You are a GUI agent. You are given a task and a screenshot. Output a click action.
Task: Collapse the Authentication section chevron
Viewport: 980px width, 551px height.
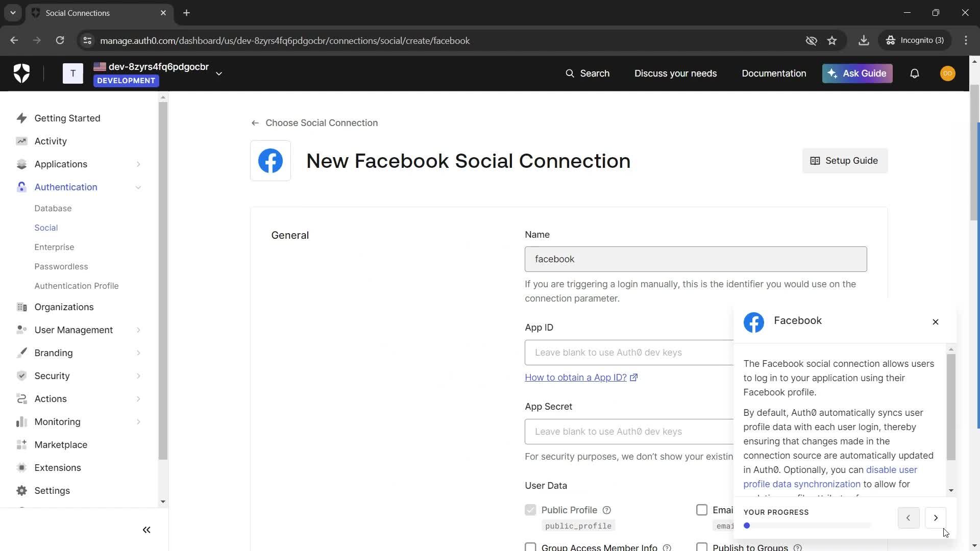(138, 187)
